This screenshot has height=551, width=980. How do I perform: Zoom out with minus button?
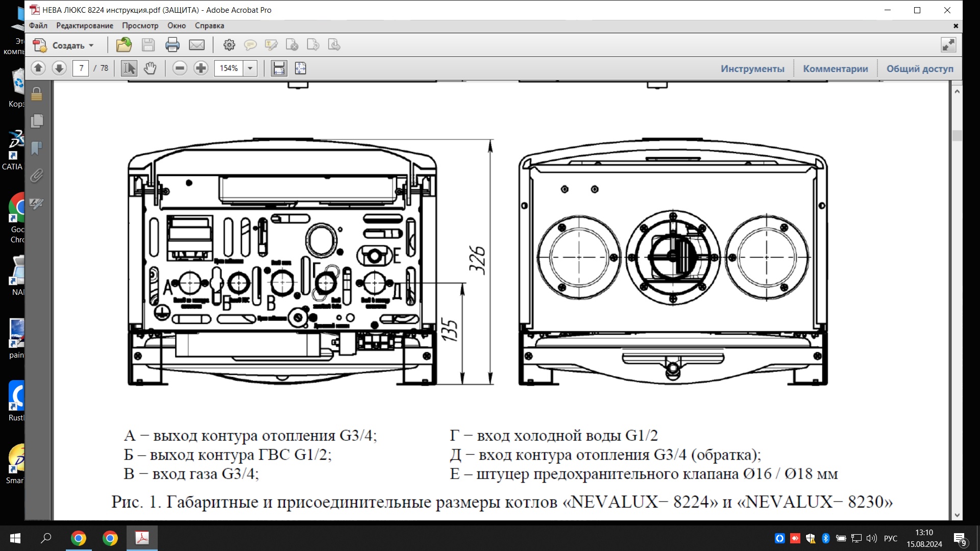(180, 68)
